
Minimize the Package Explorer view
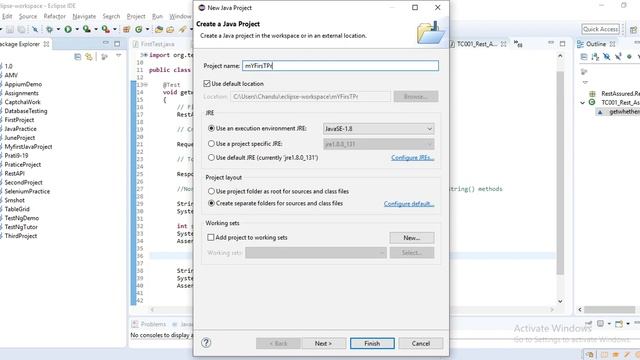106,43
